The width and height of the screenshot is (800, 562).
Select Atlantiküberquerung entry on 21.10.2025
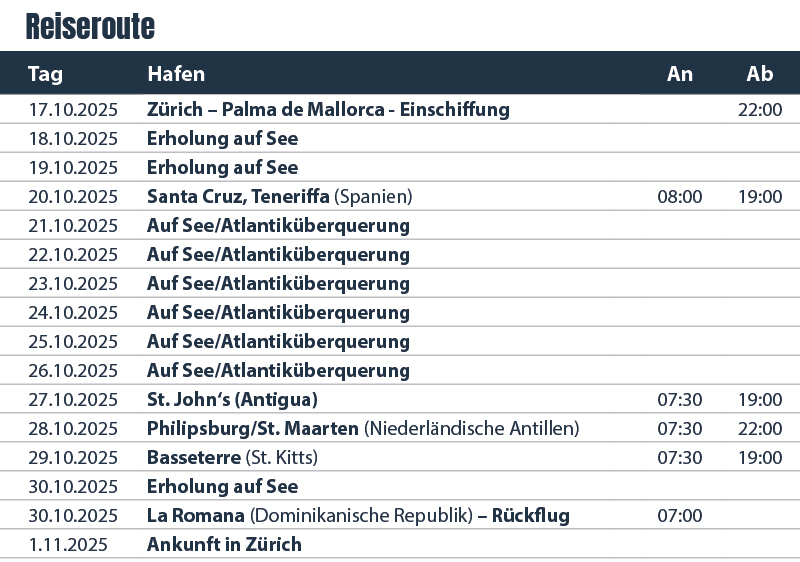coord(278,226)
